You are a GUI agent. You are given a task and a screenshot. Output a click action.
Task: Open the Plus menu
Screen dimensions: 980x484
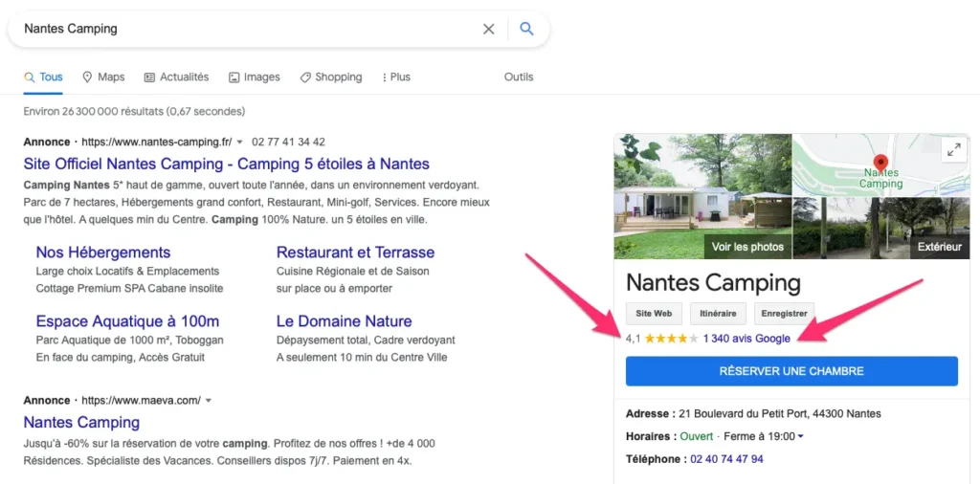click(x=395, y=77)
